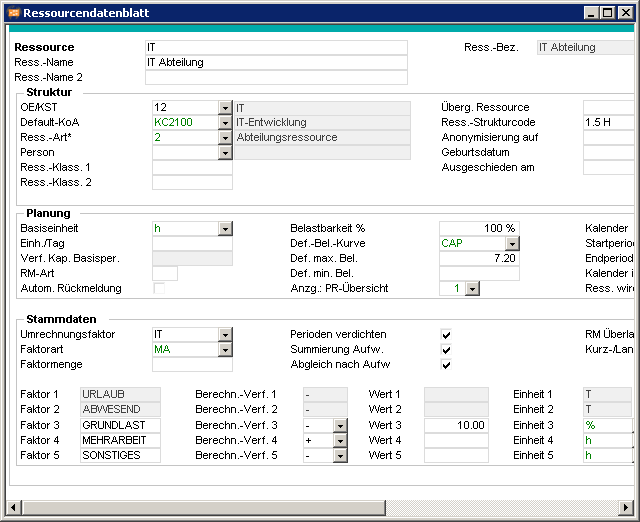
Task: Open the Berechn.-Verf. 4 dropdown
Action: click(x=340, y=441)
